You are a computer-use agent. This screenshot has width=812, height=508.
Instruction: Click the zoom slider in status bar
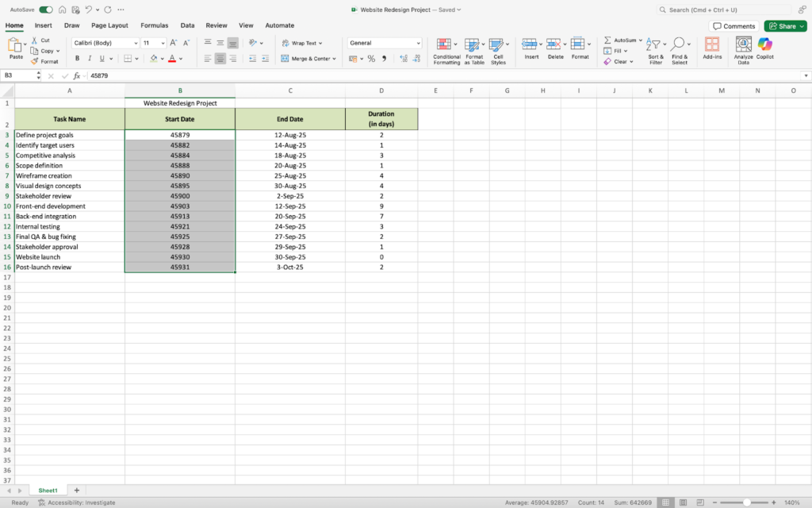[x=746, y=502]
